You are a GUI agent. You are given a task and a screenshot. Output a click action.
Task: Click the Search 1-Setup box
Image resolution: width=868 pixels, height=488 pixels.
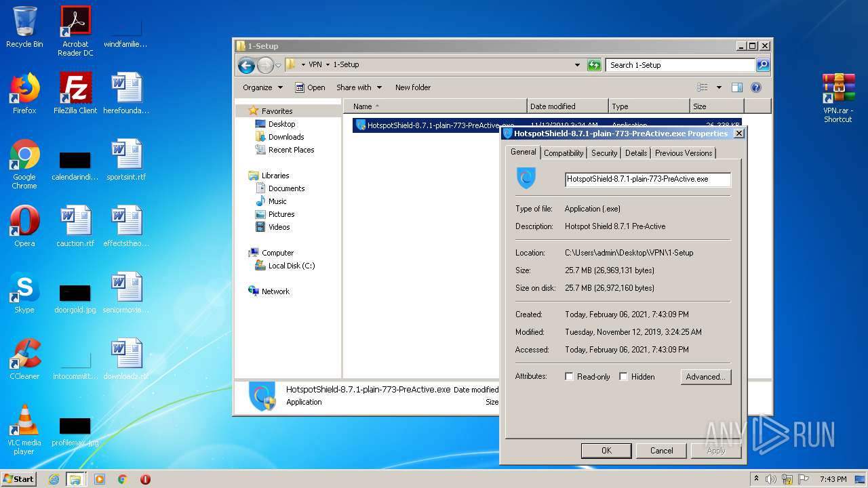click(x=680, y=65)
